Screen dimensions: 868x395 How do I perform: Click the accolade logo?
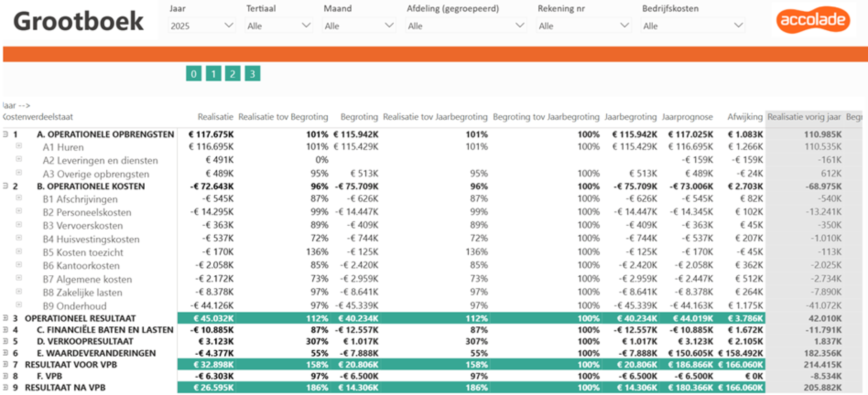click(x=813, y=20)
